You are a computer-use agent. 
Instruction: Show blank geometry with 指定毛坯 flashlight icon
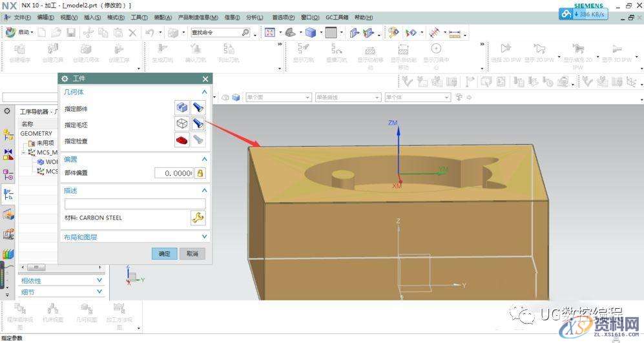coord(199,124)
